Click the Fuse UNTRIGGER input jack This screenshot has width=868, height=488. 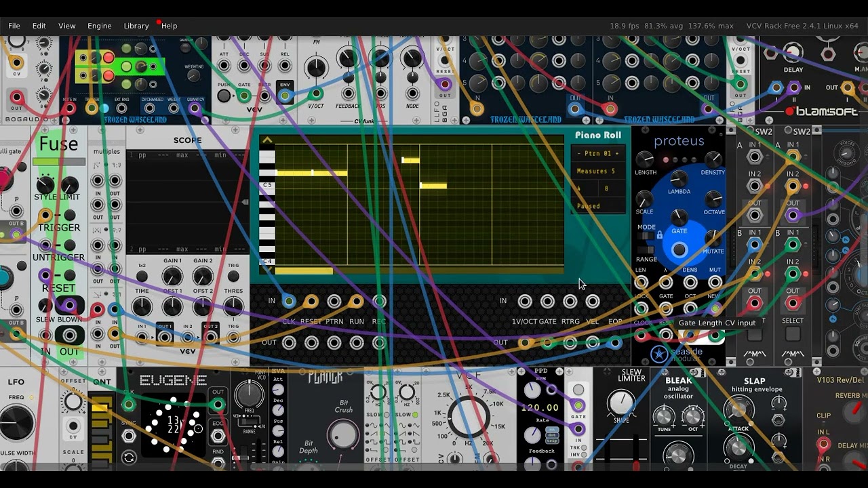45,245
